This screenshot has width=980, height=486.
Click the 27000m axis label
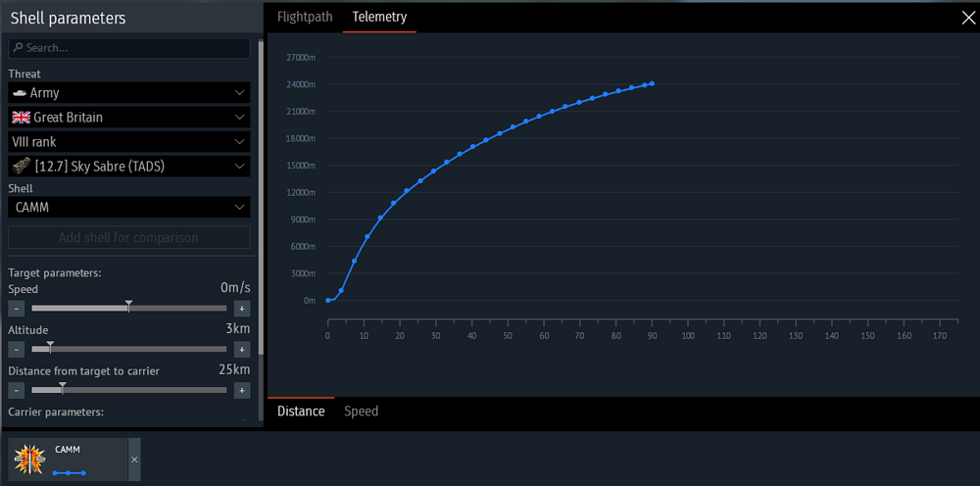301,58
